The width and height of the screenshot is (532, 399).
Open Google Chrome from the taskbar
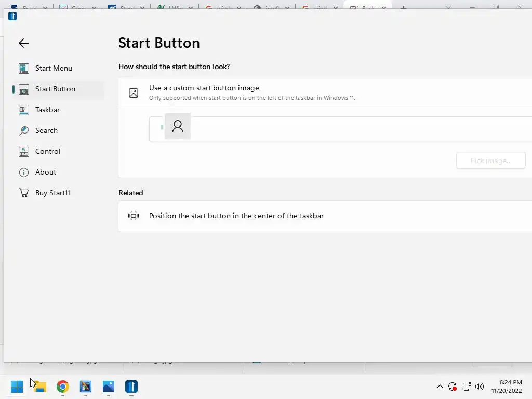63,387
